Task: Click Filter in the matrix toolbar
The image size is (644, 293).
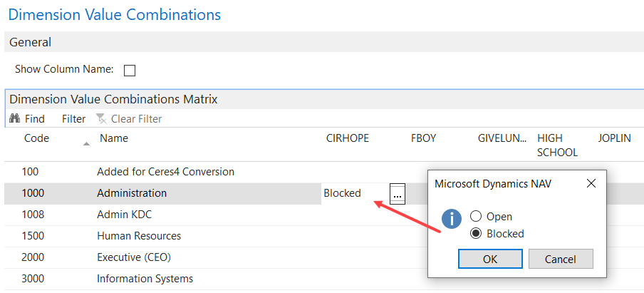Action: [73, 119]
